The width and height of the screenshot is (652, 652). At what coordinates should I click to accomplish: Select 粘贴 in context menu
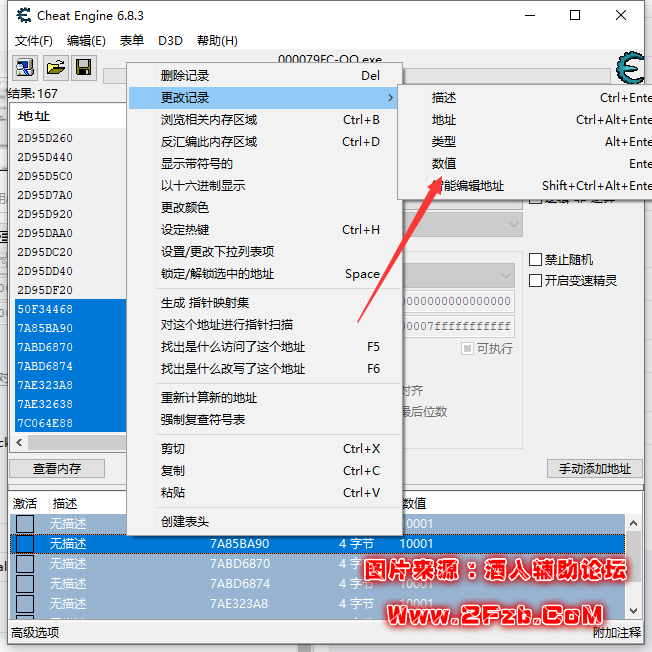[264, 493]
